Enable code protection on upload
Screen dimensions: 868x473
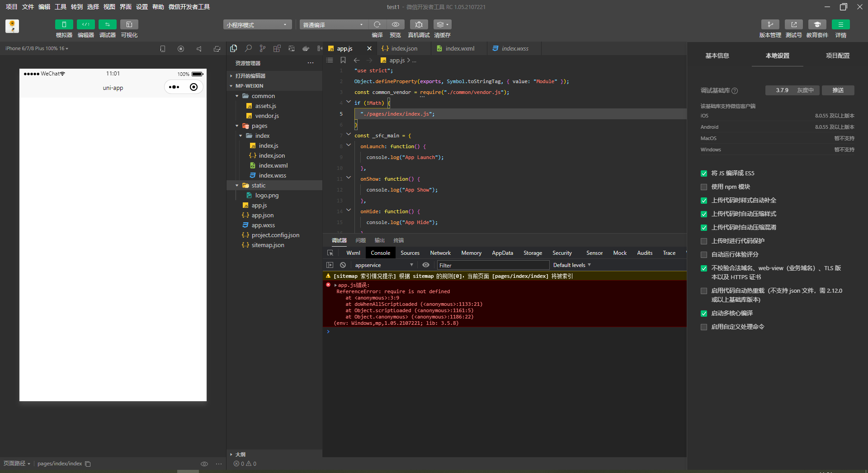click(704, 241)
